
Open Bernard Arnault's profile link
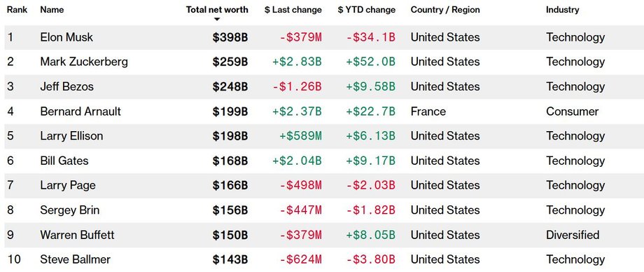point(80,111)
